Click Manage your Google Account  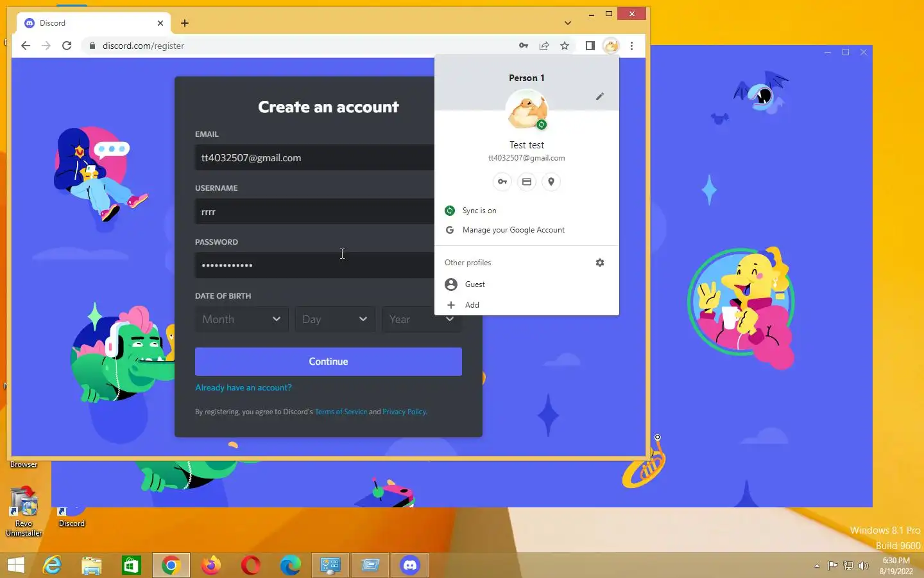pos(527,230)
